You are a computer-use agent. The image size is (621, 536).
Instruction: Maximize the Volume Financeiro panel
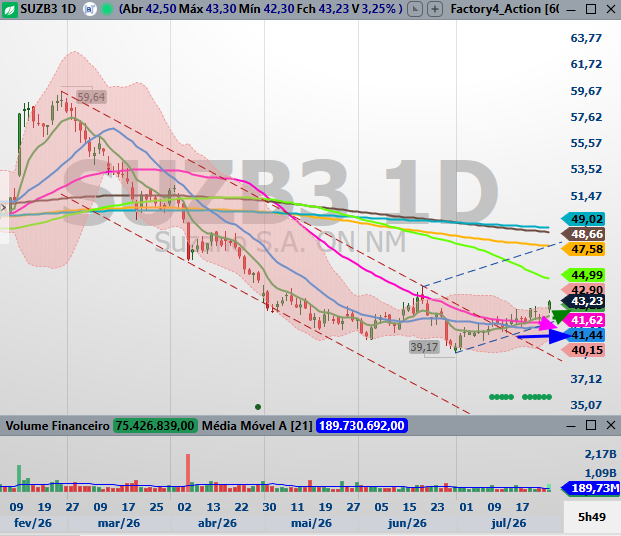tap(591, 425)
